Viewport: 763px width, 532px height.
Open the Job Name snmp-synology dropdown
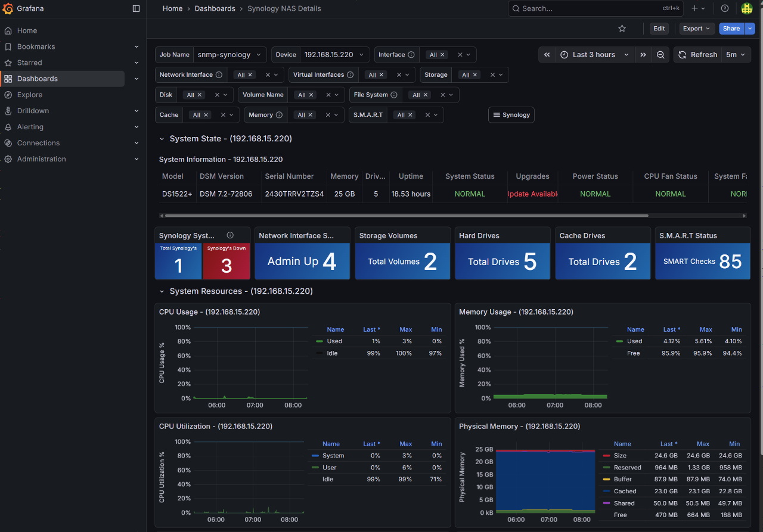click(229, 55)
